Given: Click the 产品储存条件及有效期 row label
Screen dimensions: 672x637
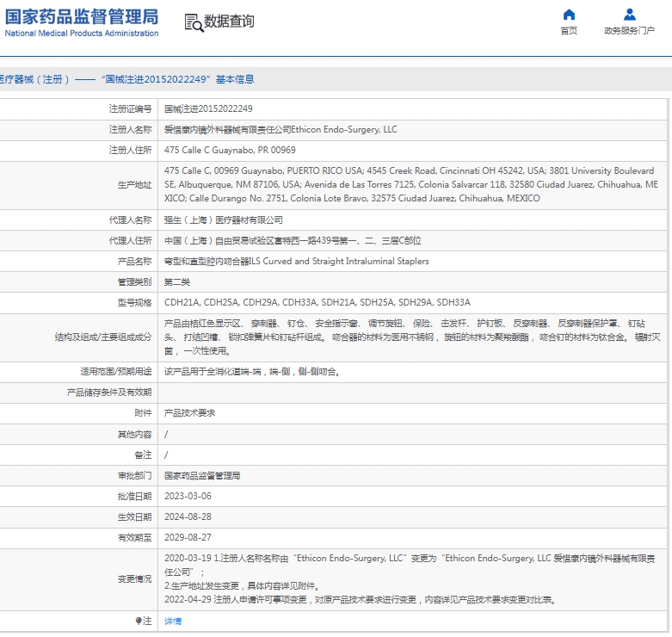Looking at the screenshot, I should click(x=109, y=393).
